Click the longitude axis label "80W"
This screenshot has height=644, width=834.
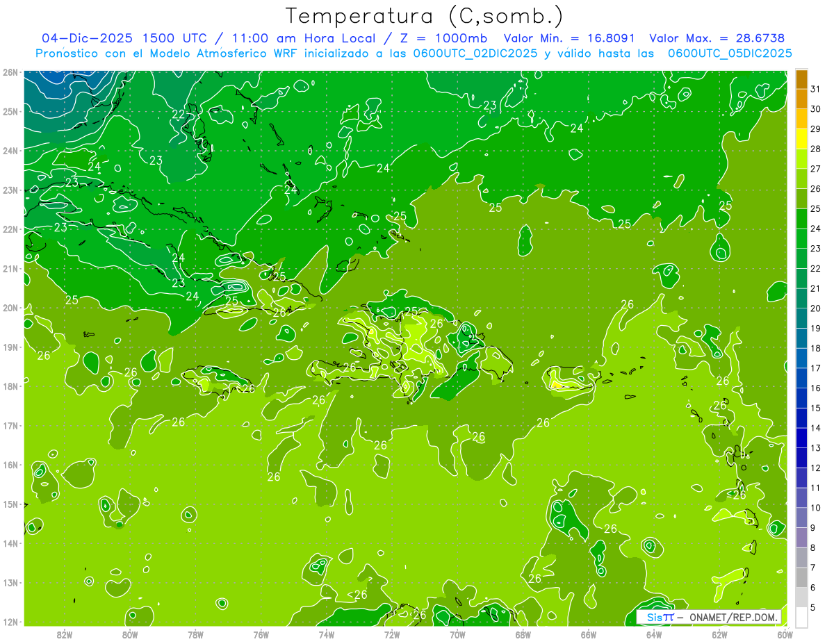pos(130,634)
